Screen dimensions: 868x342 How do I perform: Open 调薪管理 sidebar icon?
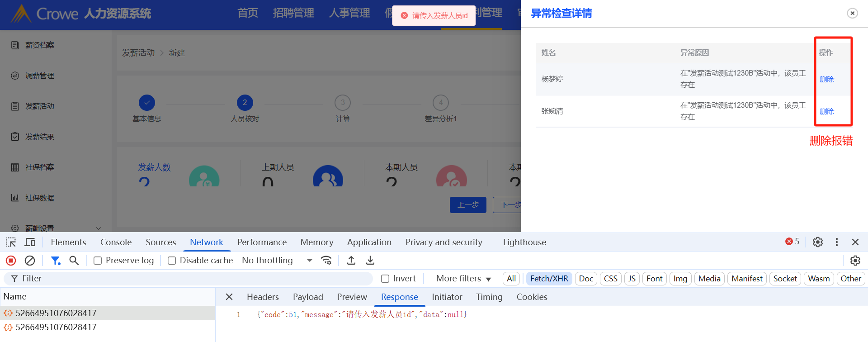click(x=15, y=76)
